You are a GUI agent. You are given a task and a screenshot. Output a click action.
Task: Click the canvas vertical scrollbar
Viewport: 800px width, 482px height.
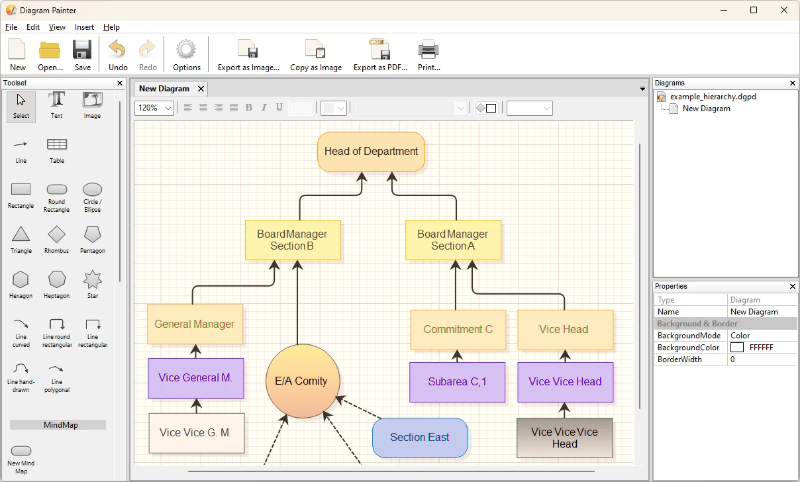tap(640, 275)
